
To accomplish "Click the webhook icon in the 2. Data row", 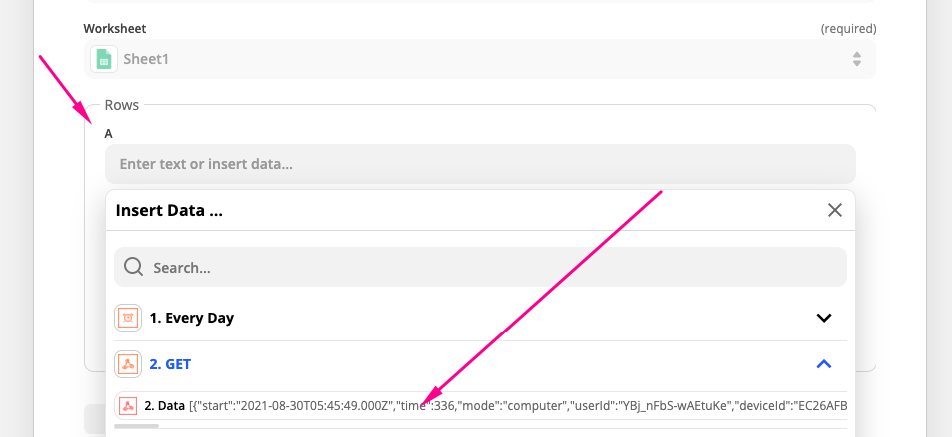I will [x=128, y=405].
